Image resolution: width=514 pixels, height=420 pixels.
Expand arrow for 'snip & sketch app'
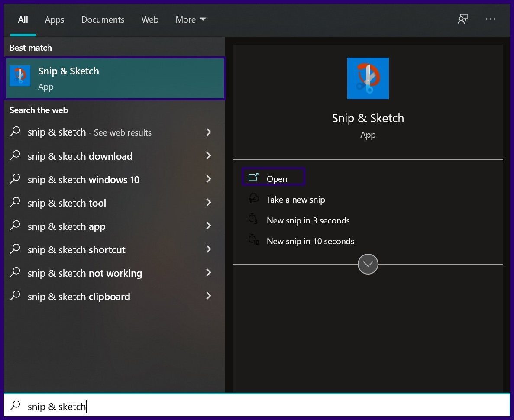click(208, 226)
